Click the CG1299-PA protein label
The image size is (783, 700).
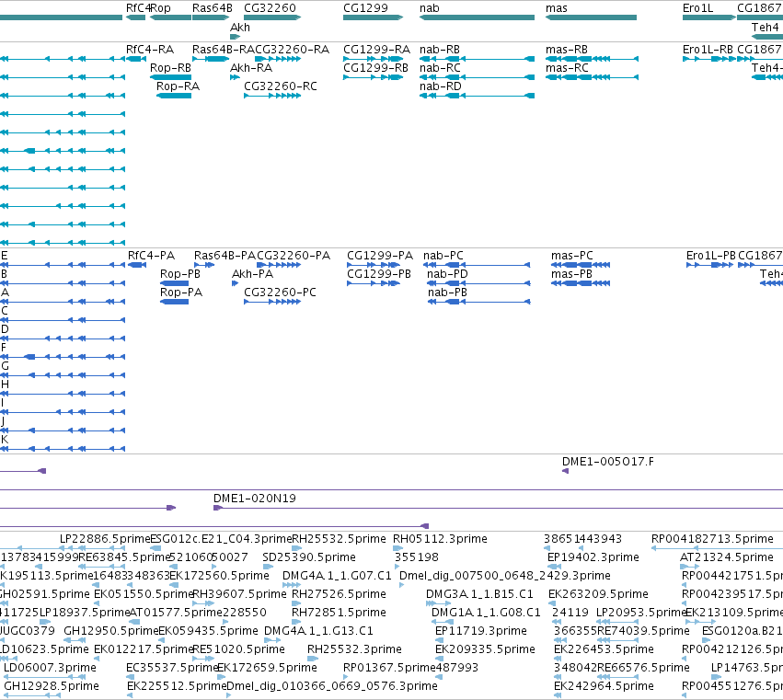click(380, 256)
